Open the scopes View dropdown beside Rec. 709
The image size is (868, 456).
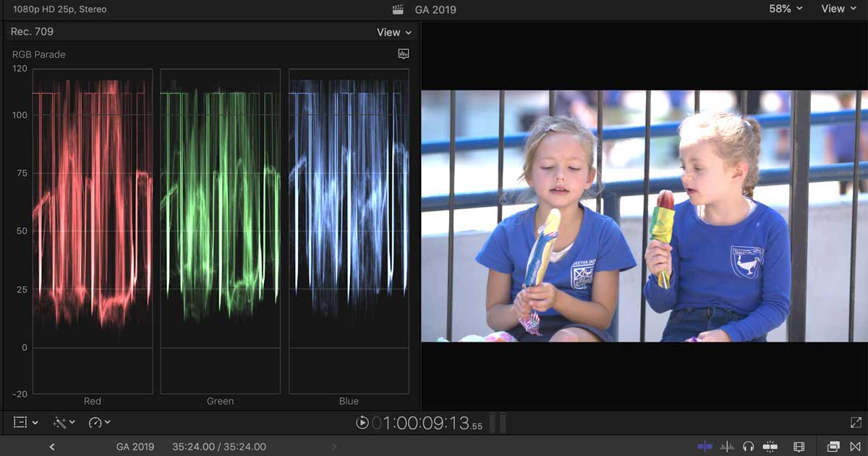pyautogui.click(x=394, y=33)
